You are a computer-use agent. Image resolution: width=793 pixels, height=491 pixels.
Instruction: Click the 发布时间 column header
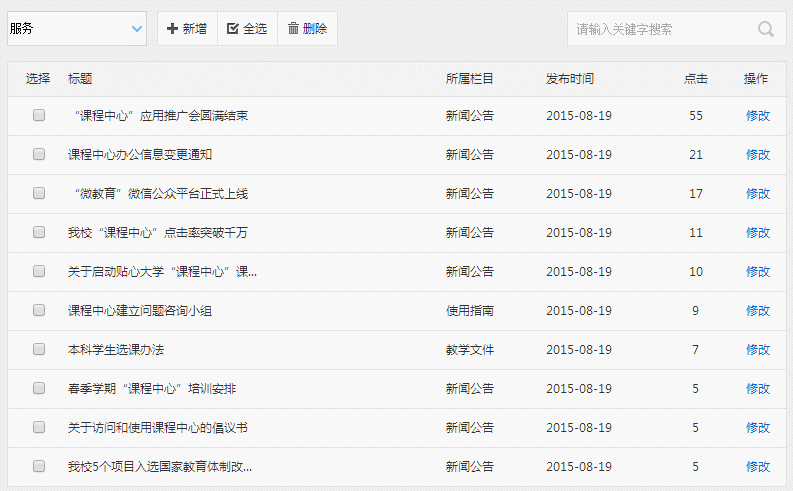coord(570,79)
